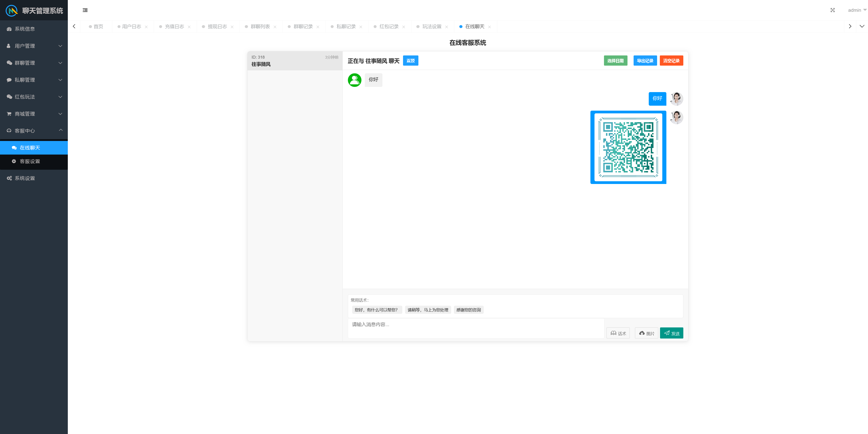Switch to the 群聊列表 tab
Screen dimensions: 868x434
tap(260, 26)
